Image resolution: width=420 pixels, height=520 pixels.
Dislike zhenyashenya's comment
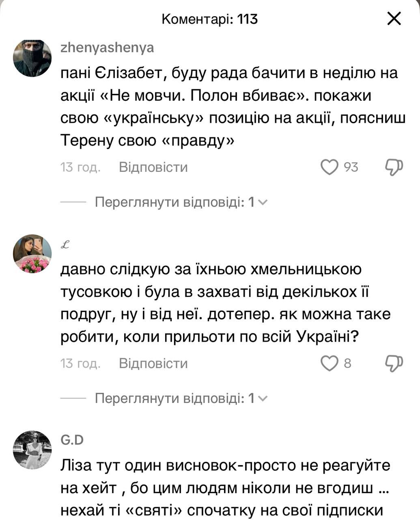coord(393,167)
